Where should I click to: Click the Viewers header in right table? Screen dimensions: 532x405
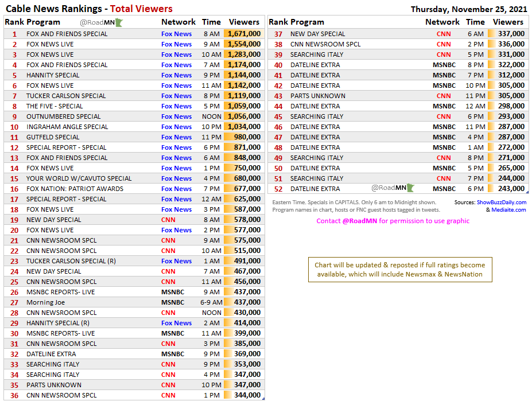tap(508, 22)
